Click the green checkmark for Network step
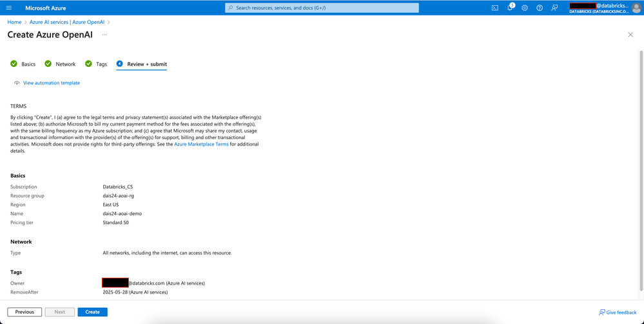Viewport: 644px width, 324px height. click(x=48, y=64)
